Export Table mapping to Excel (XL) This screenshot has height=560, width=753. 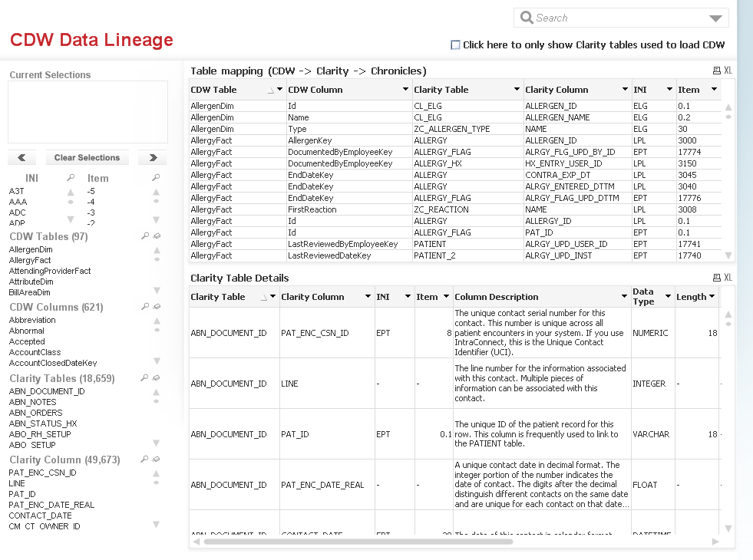click(728, 71)
